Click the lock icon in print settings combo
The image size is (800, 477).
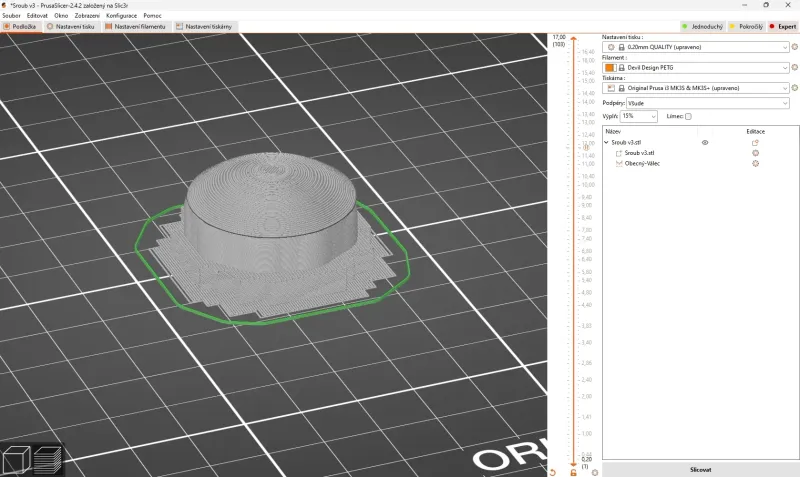point(621,47)
